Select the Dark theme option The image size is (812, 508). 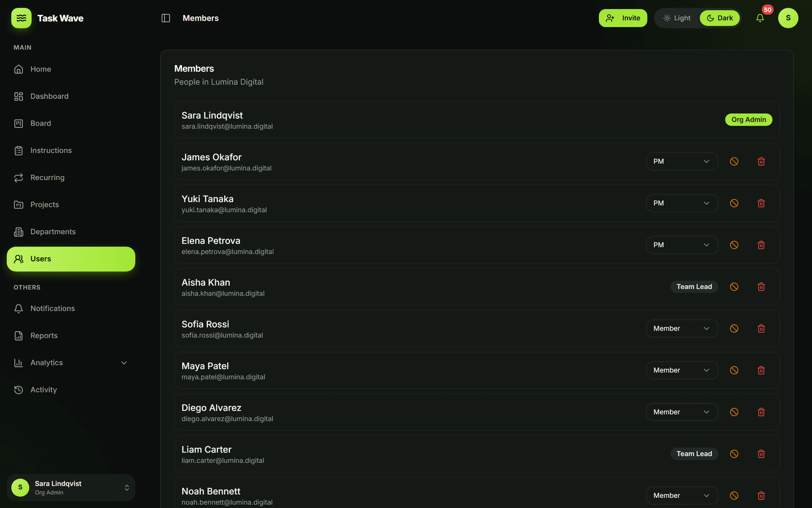719,18
